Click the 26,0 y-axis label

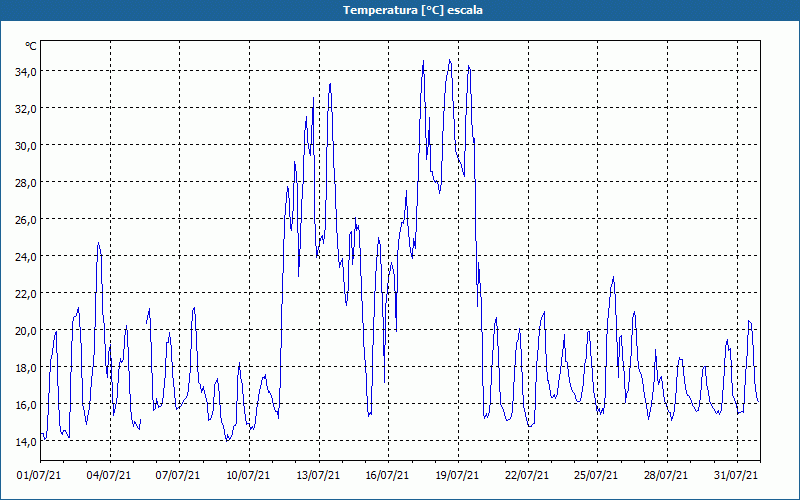pos(25,220)
